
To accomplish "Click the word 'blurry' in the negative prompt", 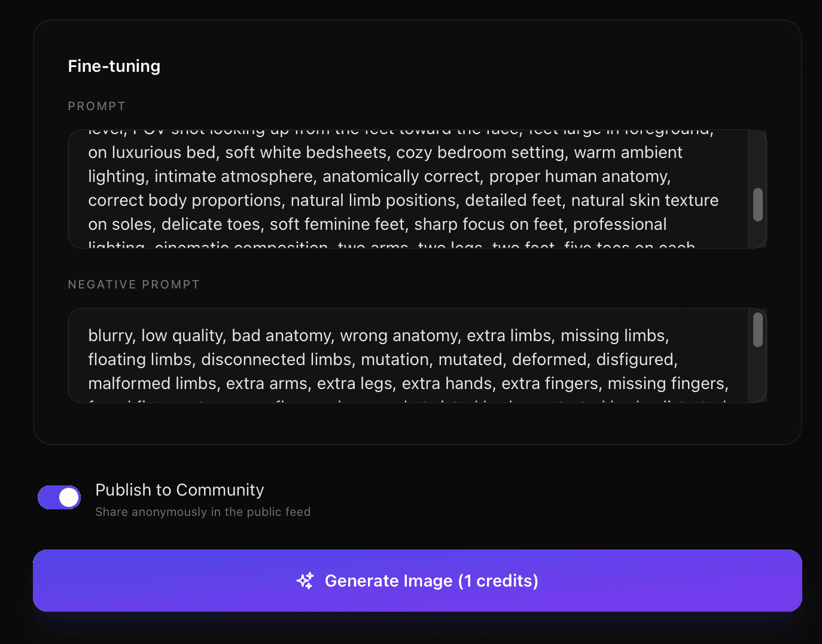I will pos(111,335).
